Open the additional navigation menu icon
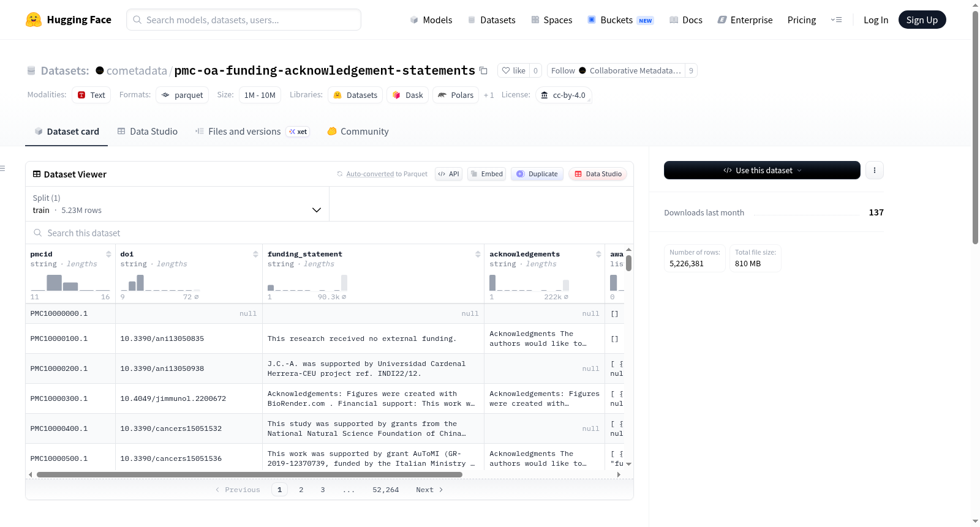Viewport: 980px width, 527px height. [x=836, y=20]
